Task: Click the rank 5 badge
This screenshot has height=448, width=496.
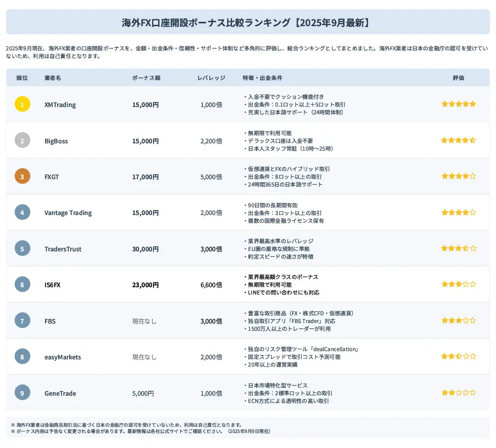Action: pos(22,248)
